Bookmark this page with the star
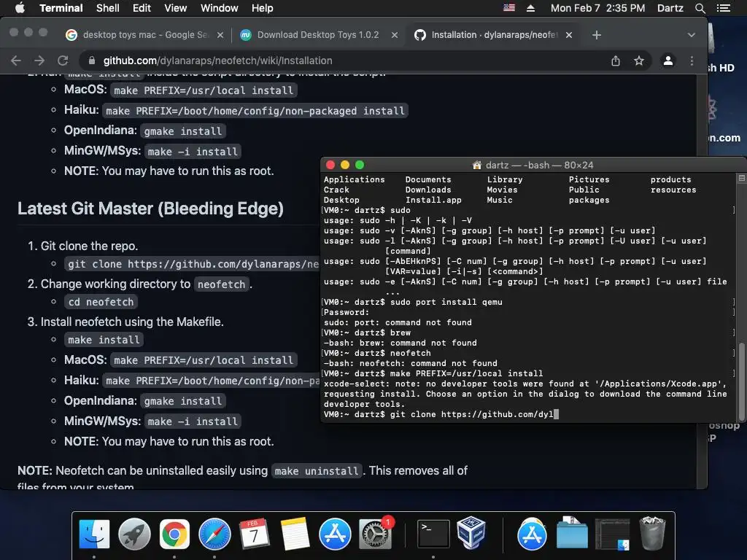 pyautogui.click(x=639, y=61)
